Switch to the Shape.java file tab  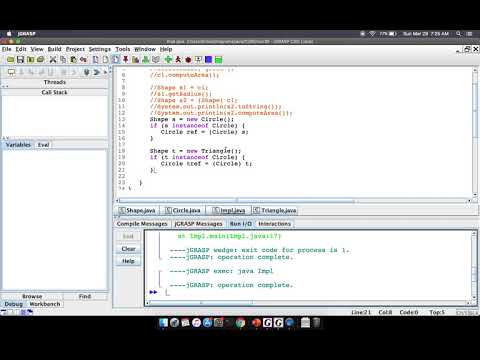(x=137, y=210)
